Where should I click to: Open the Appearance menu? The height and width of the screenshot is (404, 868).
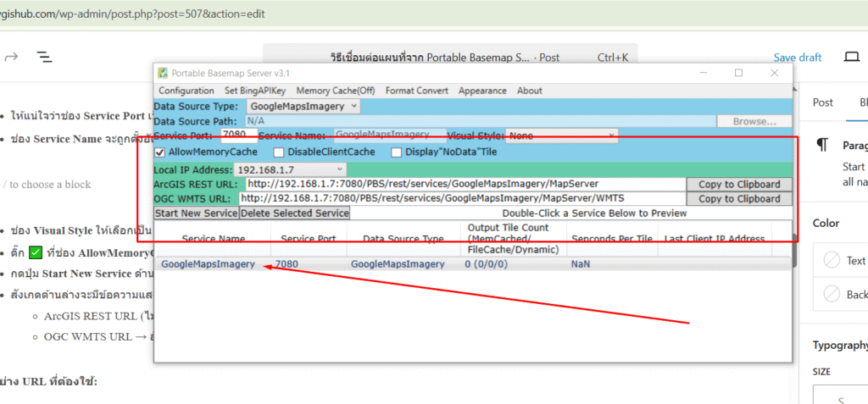[x=482, y=91]
